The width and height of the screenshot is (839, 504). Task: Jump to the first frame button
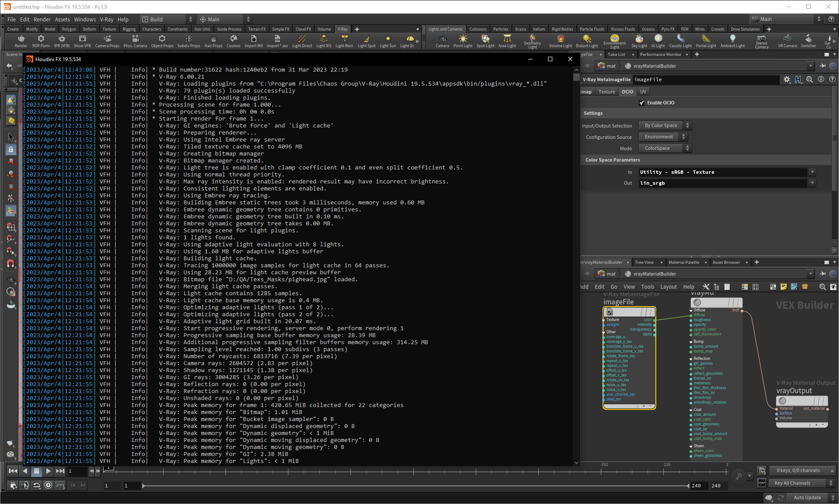pyautogui.click(x=13, y=471)
